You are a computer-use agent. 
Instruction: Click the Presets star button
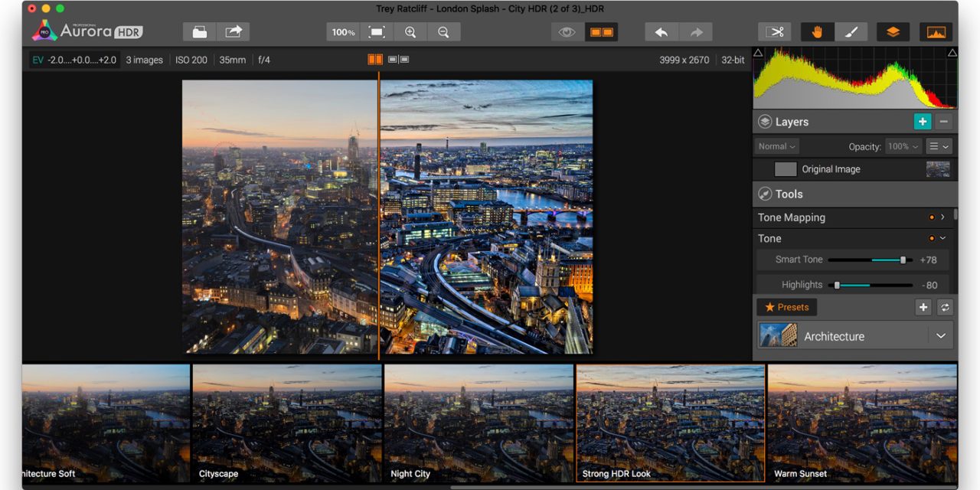(786, 307)
